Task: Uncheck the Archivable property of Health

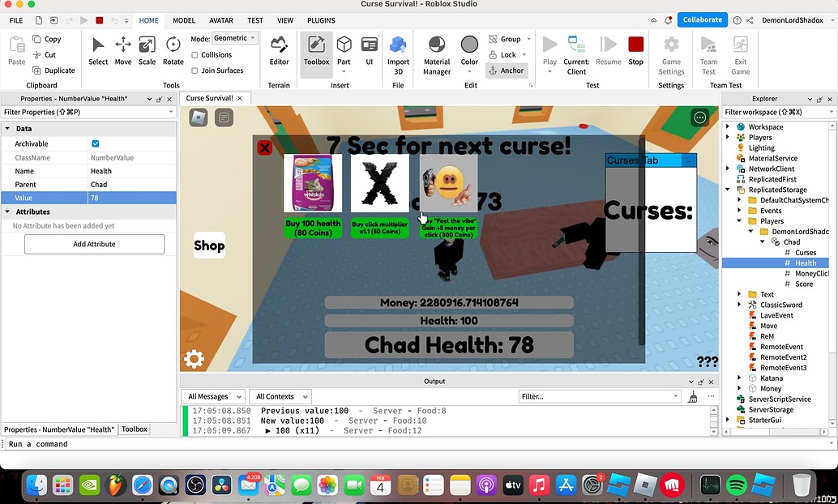Action: (96, 143)
